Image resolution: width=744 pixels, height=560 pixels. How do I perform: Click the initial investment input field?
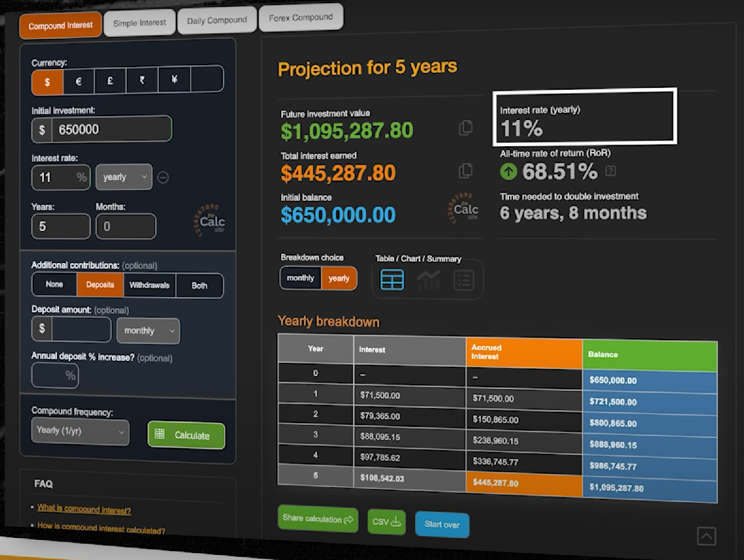(112, 129)
